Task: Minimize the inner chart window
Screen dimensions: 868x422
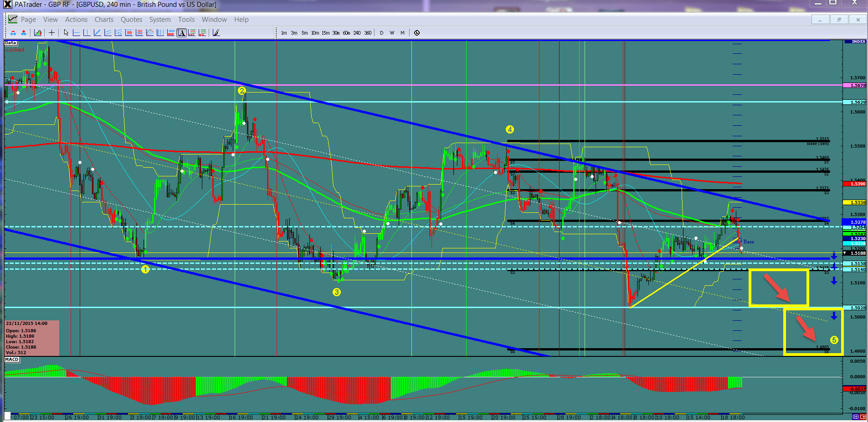Action: pos(820,20)
